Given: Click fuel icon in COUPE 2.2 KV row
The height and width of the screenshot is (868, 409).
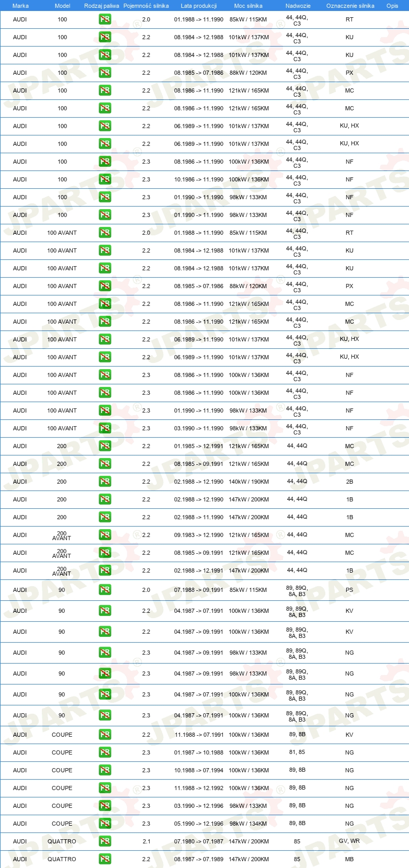Looking at the screenshot, I should pos(105,735).
